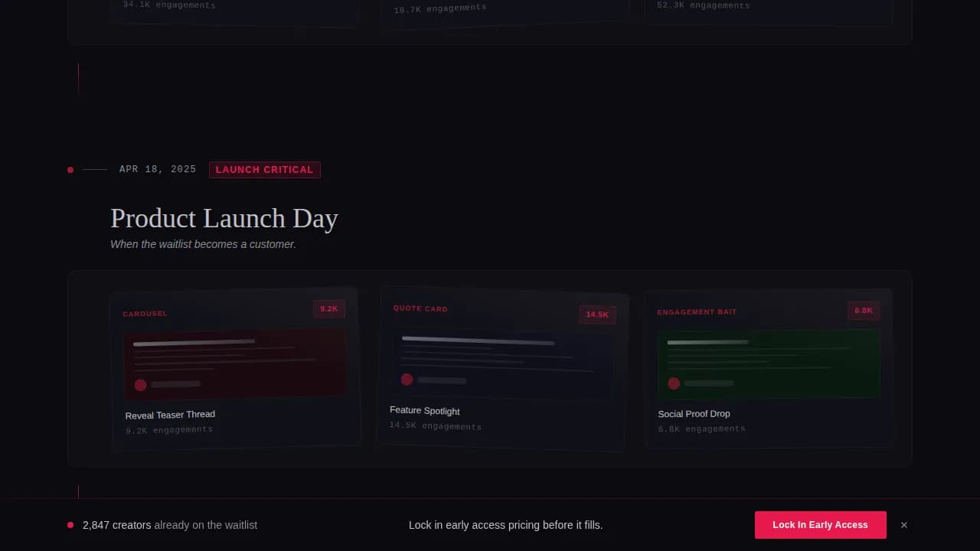Image resolution: width=980 pixels, height=551 pixels.
Task: Open the Social Proof Drop green preview
Action: coord(768,363)
